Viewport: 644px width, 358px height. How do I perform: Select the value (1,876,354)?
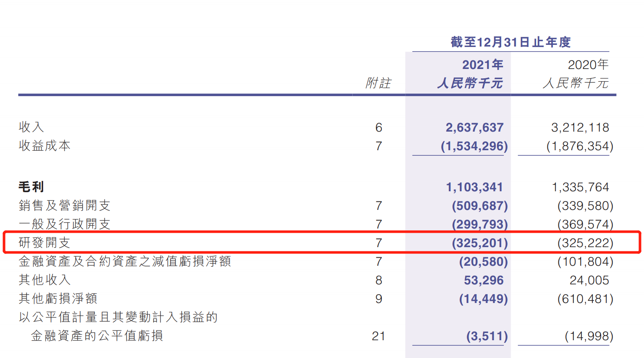[x=580, y=146]
